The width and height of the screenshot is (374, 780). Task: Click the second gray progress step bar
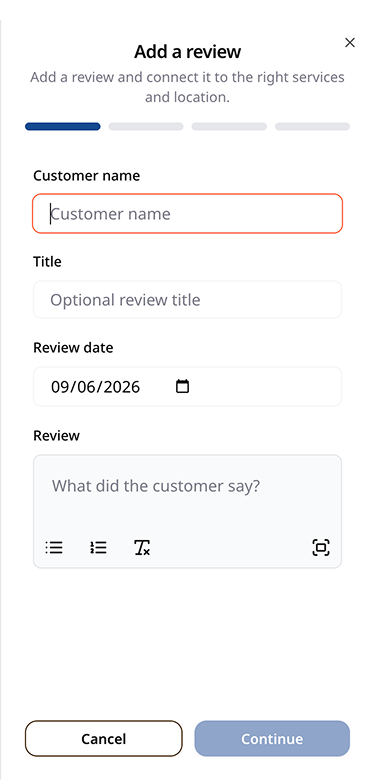point(146,127)
